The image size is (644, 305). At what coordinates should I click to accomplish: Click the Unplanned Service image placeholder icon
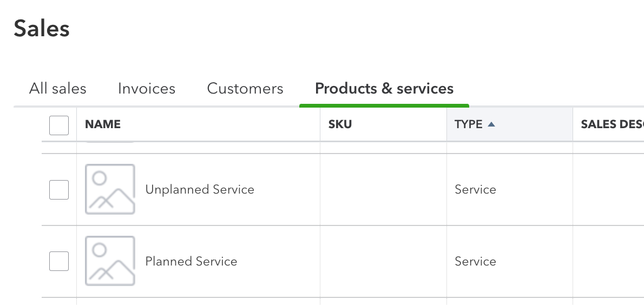coord(110,189)
